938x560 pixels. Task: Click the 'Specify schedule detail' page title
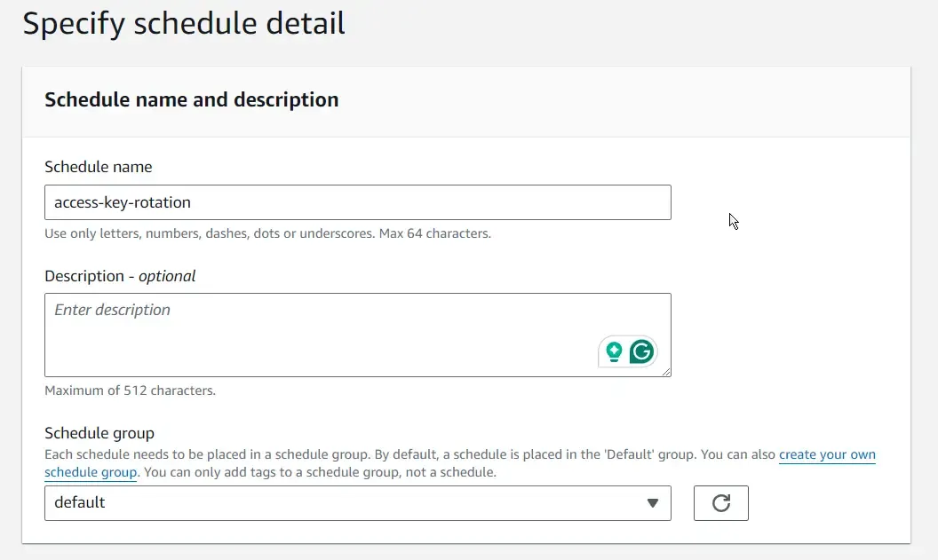coord(183,23)
